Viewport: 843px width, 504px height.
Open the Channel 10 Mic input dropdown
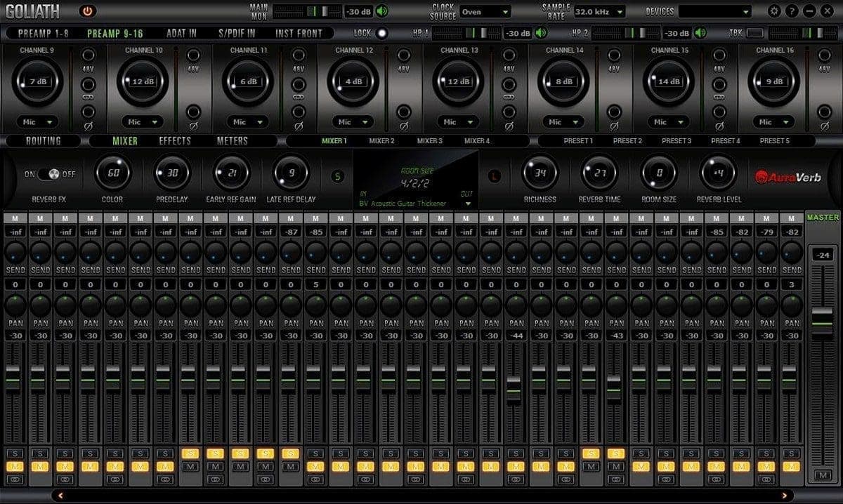point(143,121)
